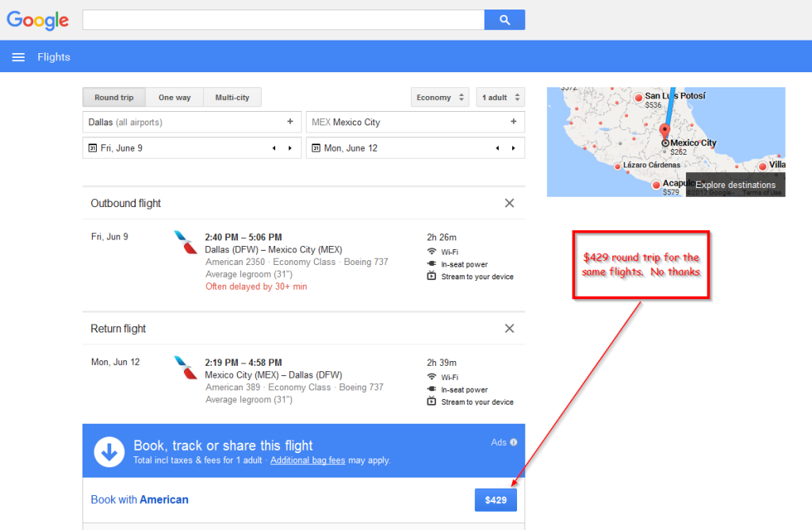Go to next day for departure date

point(290,148)
